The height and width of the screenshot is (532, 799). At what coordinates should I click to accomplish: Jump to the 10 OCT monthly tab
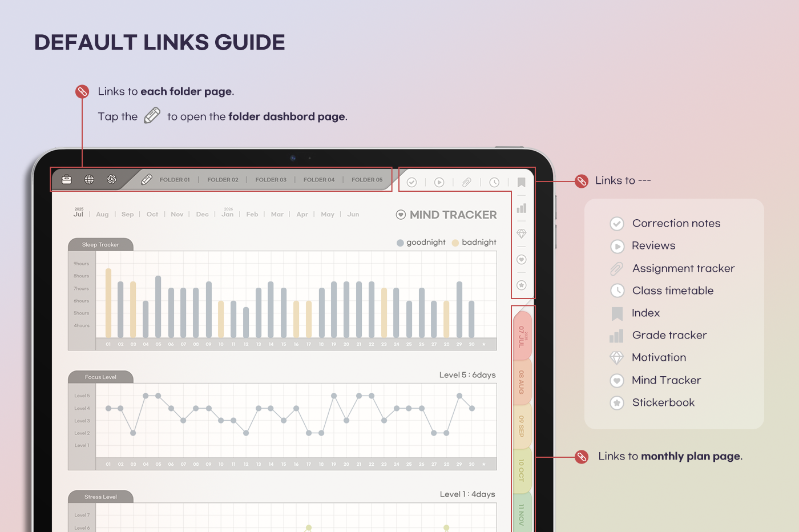pos(522,470)
